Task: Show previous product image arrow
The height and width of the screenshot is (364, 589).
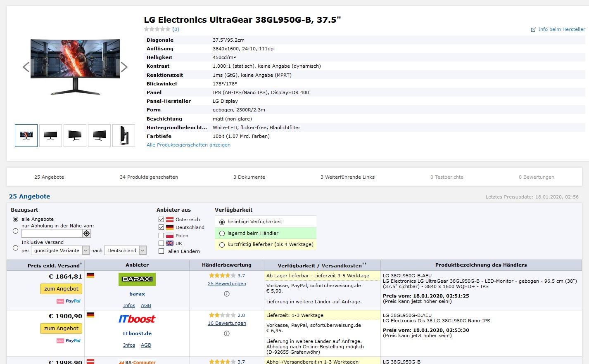Action: [x=26, y=67]
